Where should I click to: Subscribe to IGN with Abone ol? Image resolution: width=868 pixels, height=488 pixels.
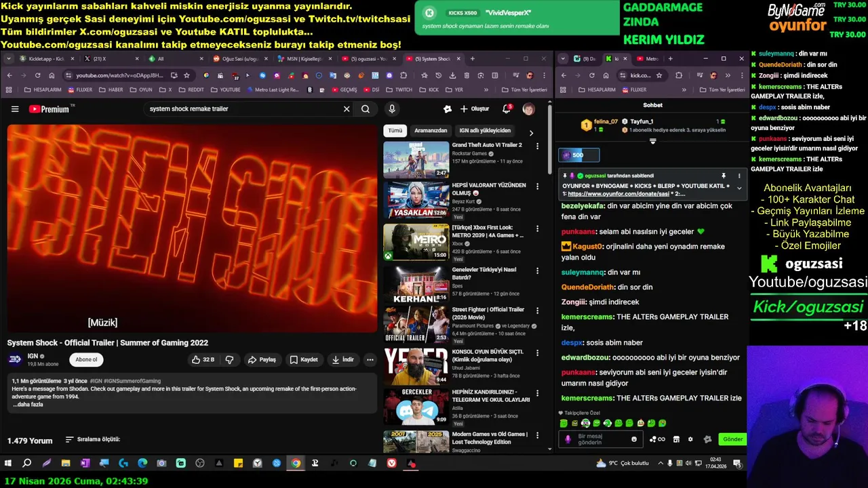(86, 360)
